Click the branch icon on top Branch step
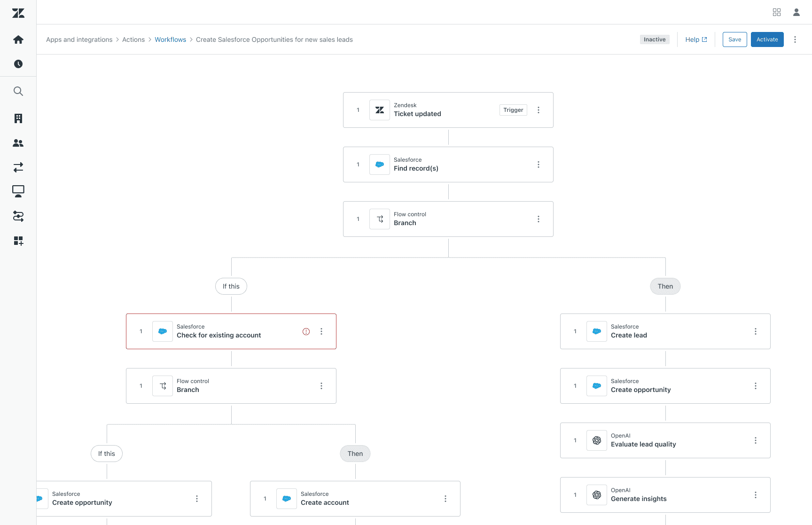Viewport: 812px width, 525px height. coord(380,219)
